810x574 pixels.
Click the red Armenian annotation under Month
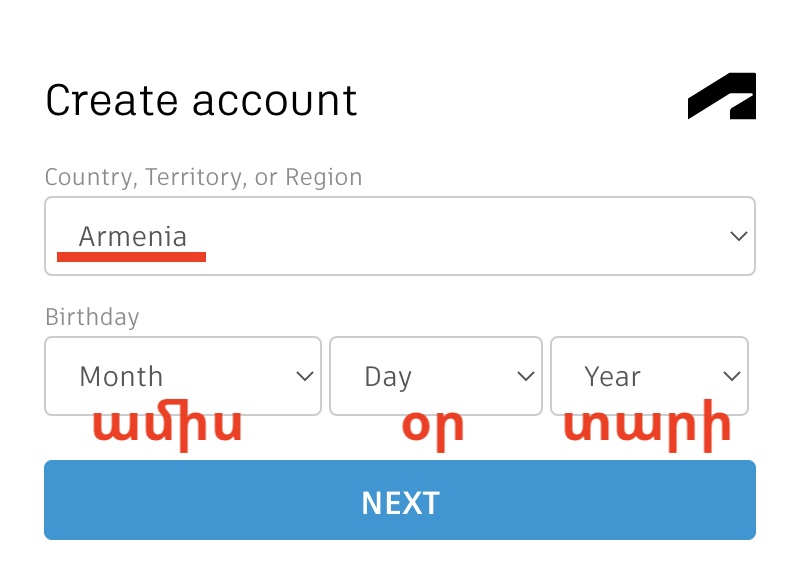click(x=167, y=427)
